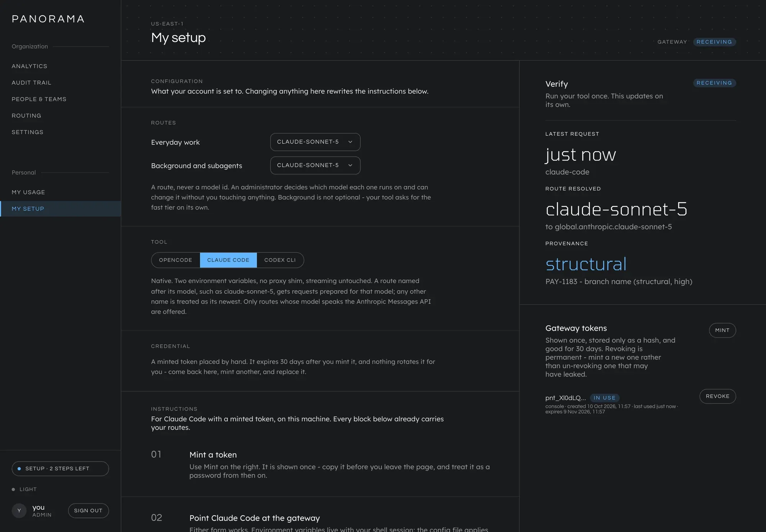
Task: Select My Setup in sidebar
Action: click(x=61, y=209)
